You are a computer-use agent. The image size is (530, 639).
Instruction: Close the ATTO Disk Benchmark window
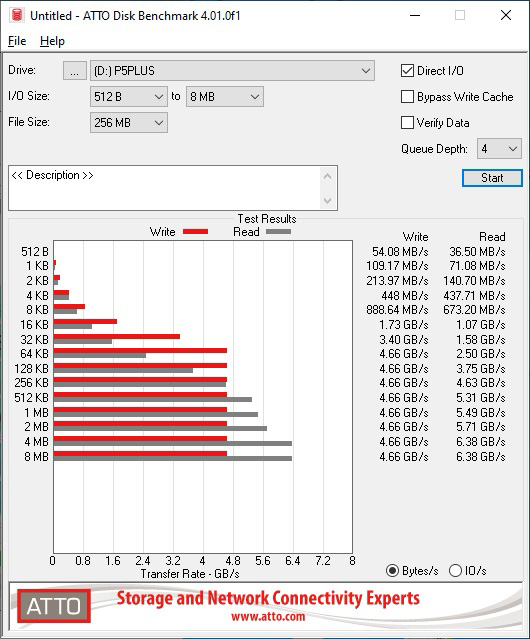(506, 15)
